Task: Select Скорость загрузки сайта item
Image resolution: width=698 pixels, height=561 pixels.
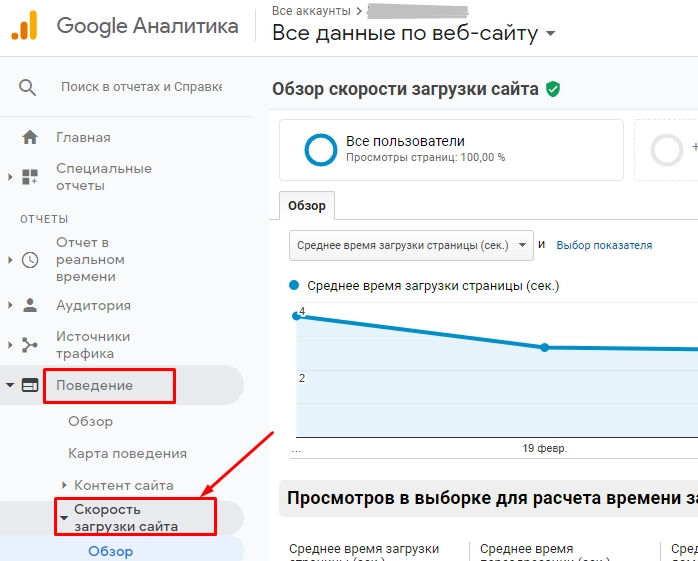Action: click(x=126, y=518)
